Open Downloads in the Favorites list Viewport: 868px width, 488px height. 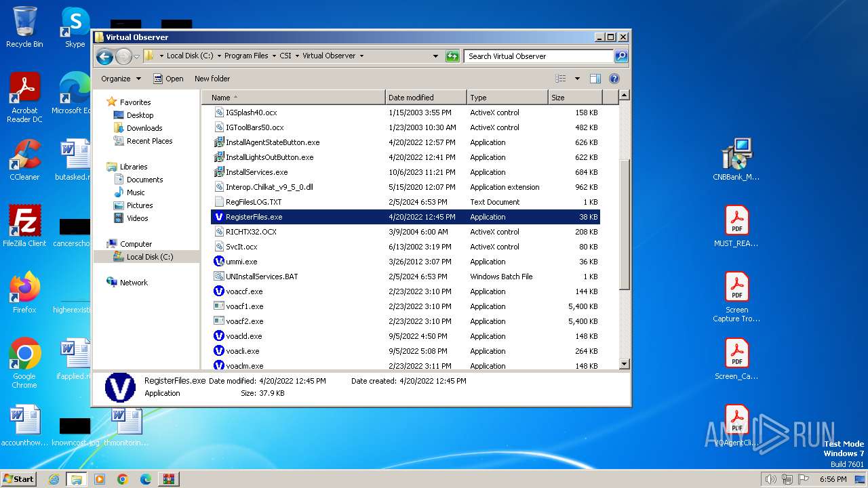(144, 128)
